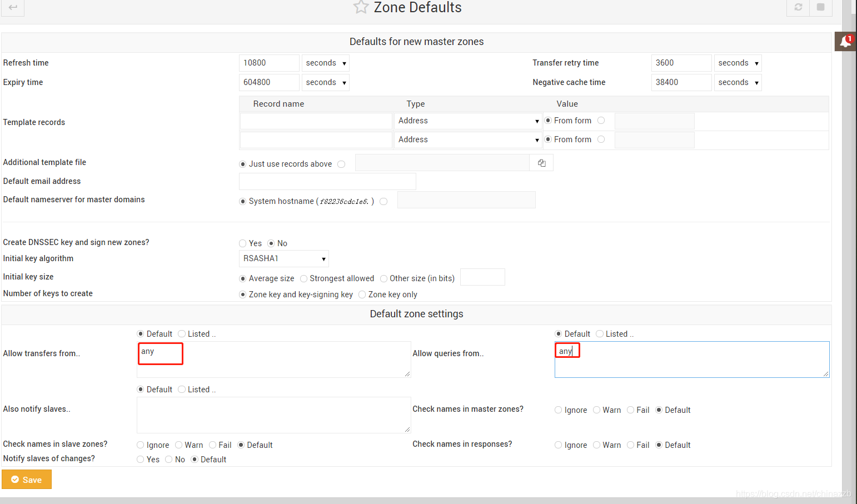Choose Yes for Notify slaves of changes
Image resolution: width=857 pixels, height=504 pixels.
coord(141,460)
